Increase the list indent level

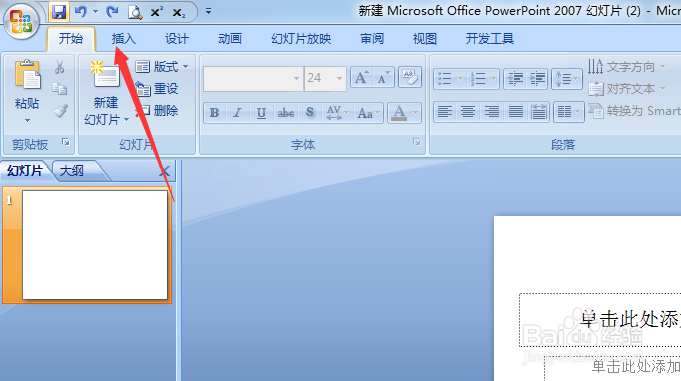click(538, 79)
